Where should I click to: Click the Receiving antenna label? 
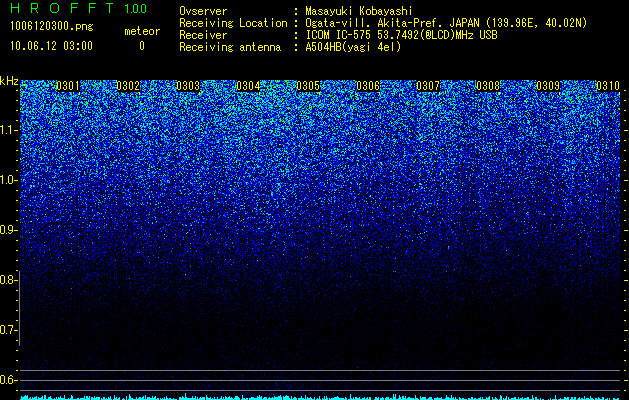click(x=230, y=47)
